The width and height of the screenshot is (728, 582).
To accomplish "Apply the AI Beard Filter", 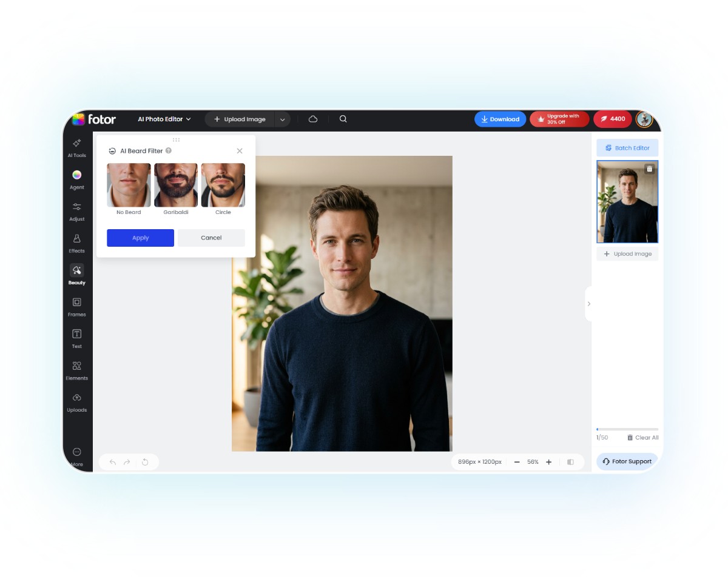I will (140, 238).
